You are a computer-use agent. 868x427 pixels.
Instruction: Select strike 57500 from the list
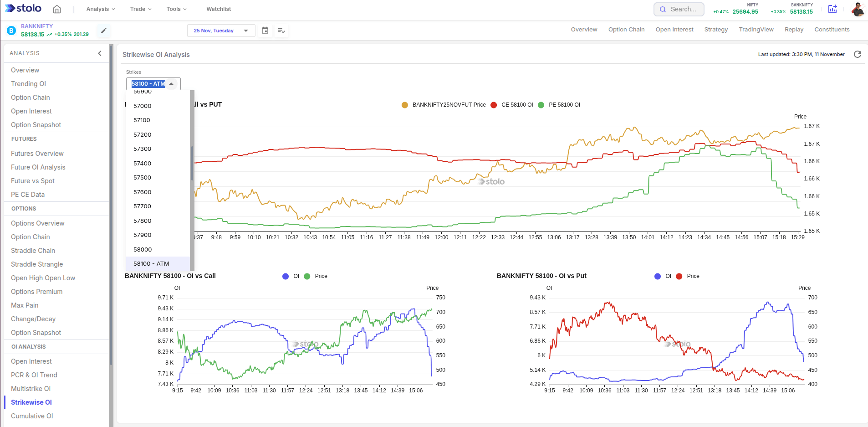[x=142, y=177]
